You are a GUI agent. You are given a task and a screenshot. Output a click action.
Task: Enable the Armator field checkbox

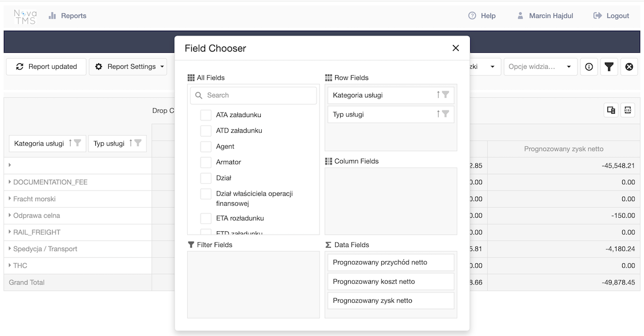206,162
